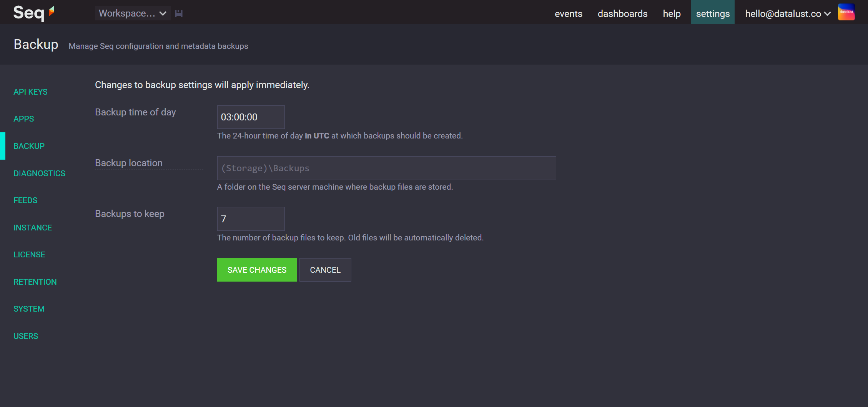Select the Backup sidebar item
This screenshot has width=868, height=407.
[29, 146]
